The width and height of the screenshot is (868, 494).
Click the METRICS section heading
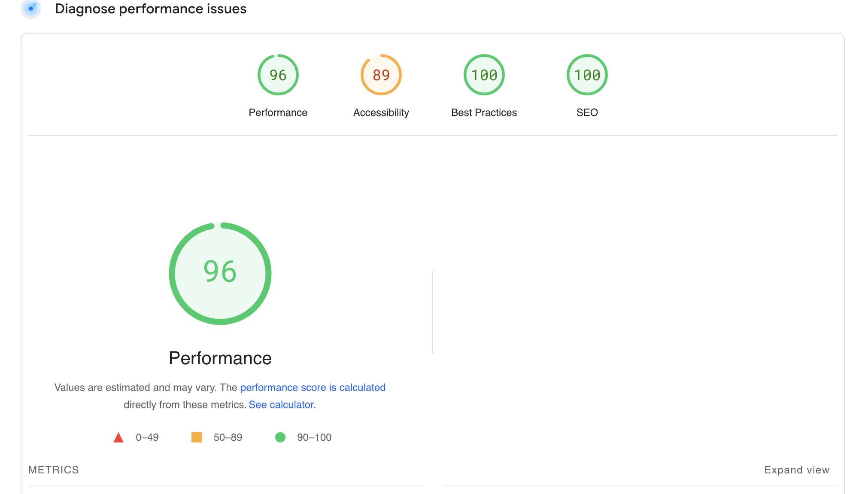pyautogui.click(x=54, y=470)
